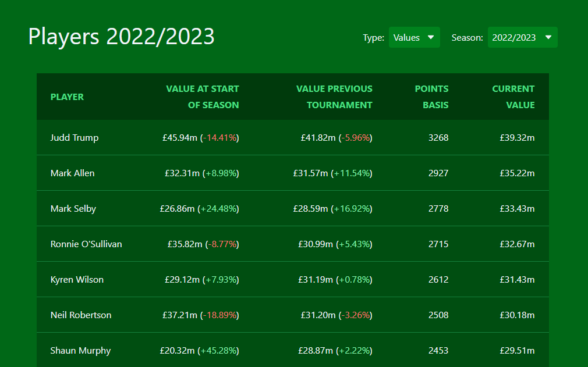The height and width of the screenshot is (367, 588).
Task: Click current value £39.32m
Action: pos(517,138)
